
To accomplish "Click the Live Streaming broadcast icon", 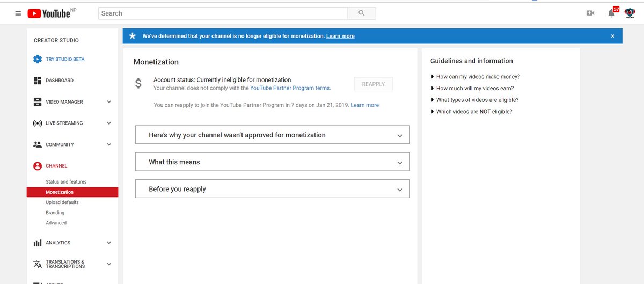I will coord(38,123).
